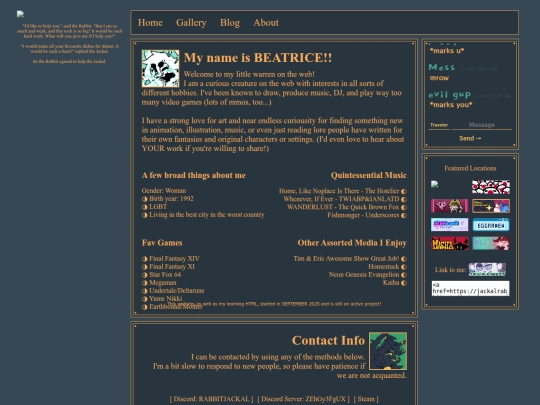Screen dimensions: 540x405
Task: Click the Gender: Woman line
Action: coord(164,190)
